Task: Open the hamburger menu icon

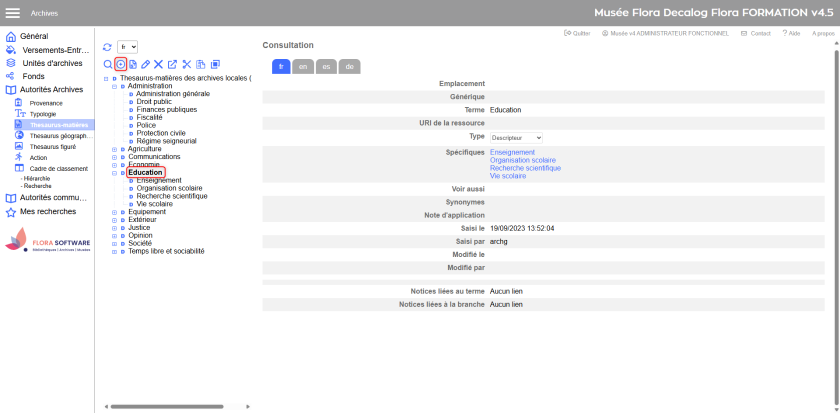Action: 13,13
